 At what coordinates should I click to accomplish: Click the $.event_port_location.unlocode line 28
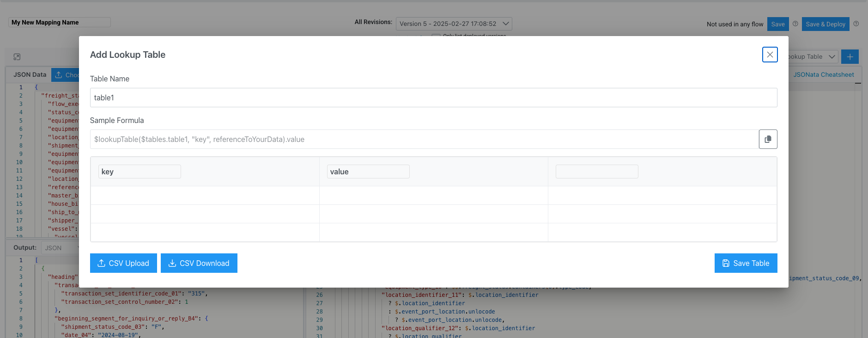pos(442,312)
